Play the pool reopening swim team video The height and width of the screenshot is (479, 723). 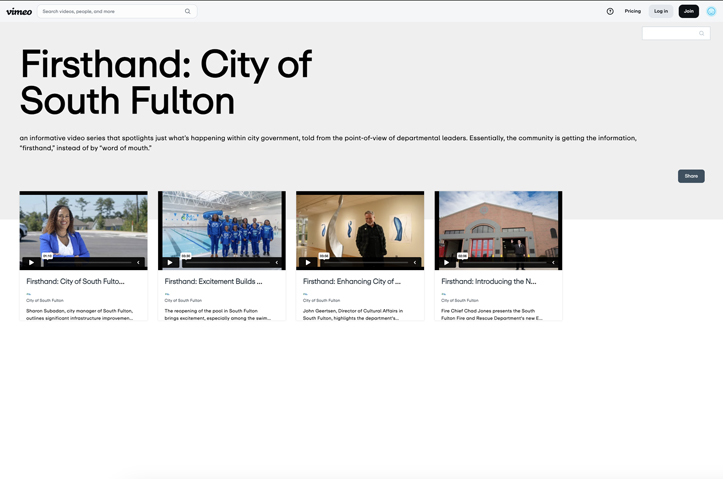[x=170, y=263]
